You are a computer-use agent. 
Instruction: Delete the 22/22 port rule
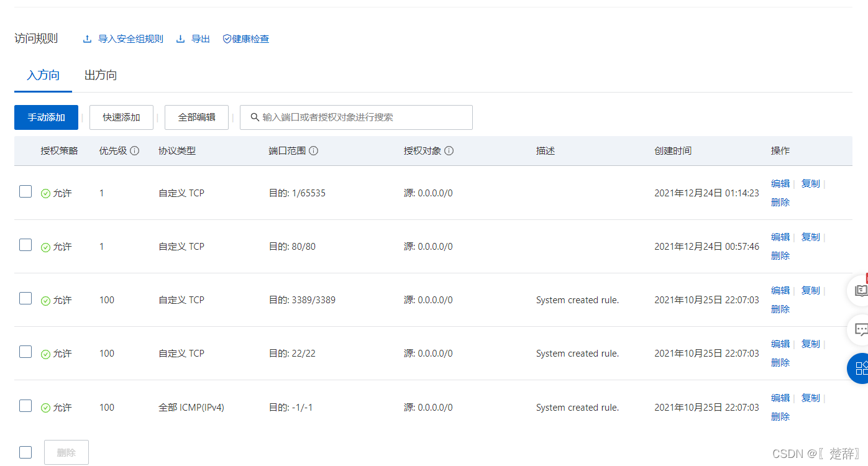(780, 363)
